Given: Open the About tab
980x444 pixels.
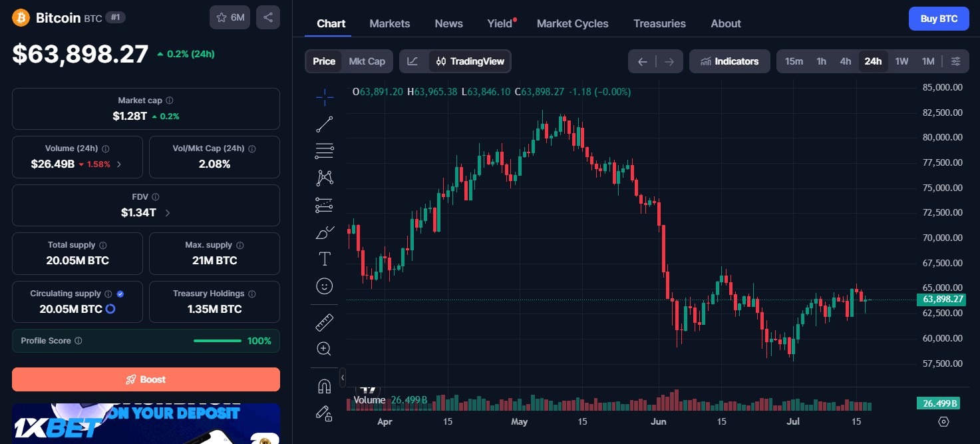Looking at the screenshot, I should point(726,23).
